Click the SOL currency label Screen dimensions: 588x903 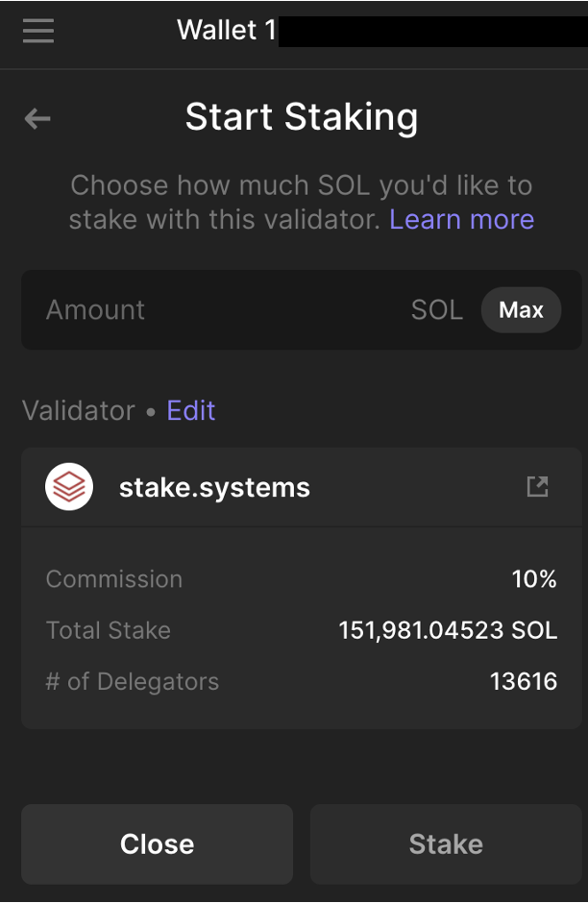[x=437, y=310]
